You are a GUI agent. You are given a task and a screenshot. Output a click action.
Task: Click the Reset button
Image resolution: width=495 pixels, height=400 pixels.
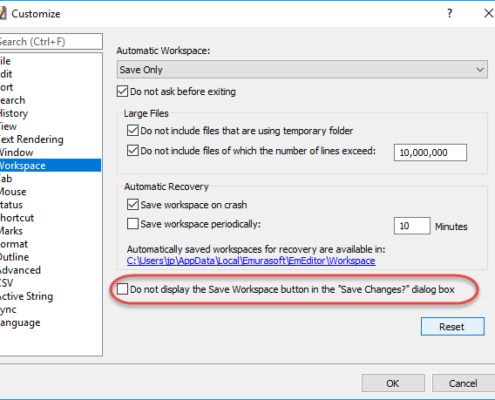(x=452, y=326)
